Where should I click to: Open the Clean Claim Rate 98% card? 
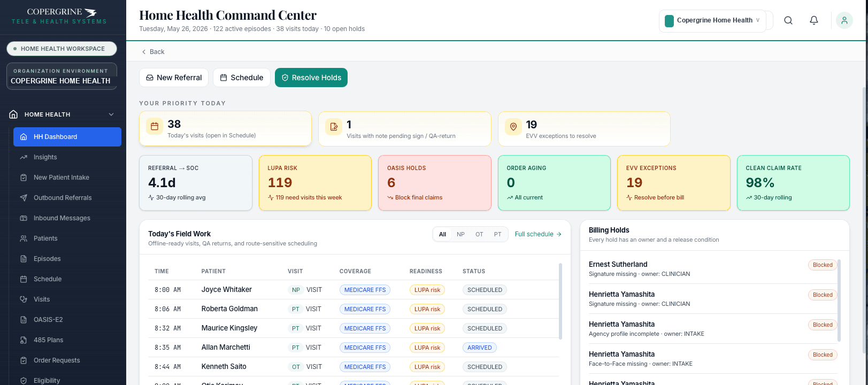click(793, 183)
